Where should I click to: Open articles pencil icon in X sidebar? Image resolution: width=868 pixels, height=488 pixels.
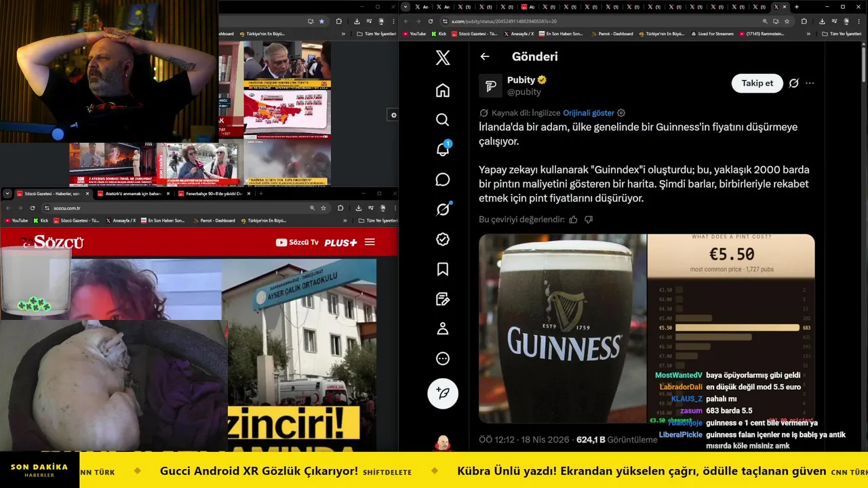[443, 299]
